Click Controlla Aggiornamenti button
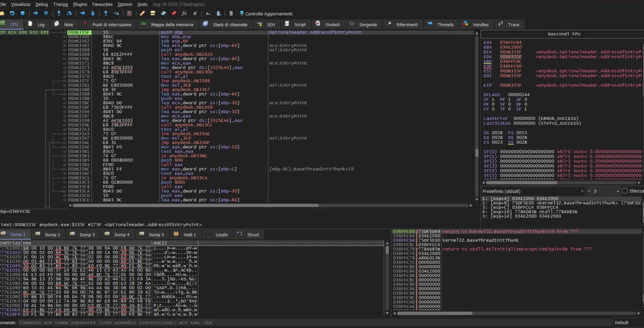 pyautogui.click(x=266, y=14)
